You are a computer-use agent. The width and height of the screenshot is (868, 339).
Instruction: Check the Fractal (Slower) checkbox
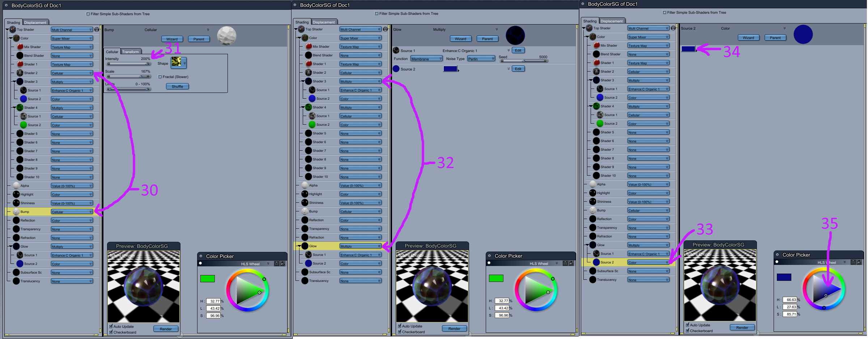coord(160,77)
